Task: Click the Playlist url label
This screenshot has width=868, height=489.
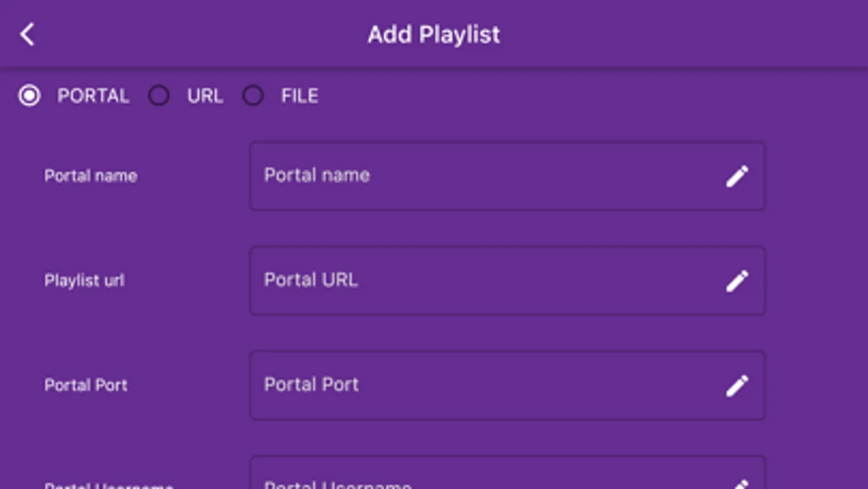Action: (85, 281)
